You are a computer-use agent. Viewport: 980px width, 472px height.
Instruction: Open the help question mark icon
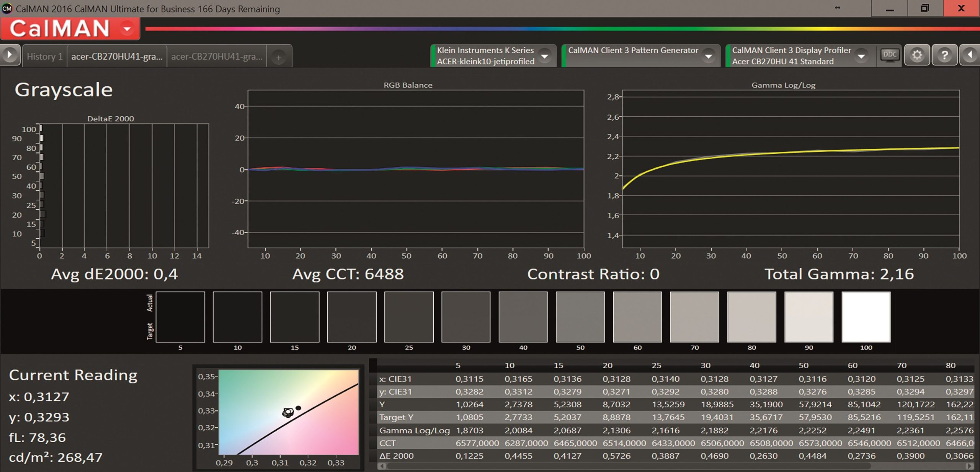coord(944,55)
